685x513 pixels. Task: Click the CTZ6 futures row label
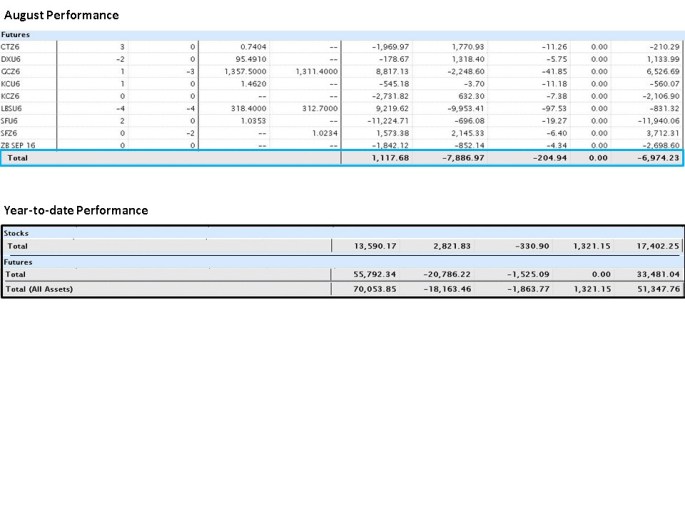[10, 47]
